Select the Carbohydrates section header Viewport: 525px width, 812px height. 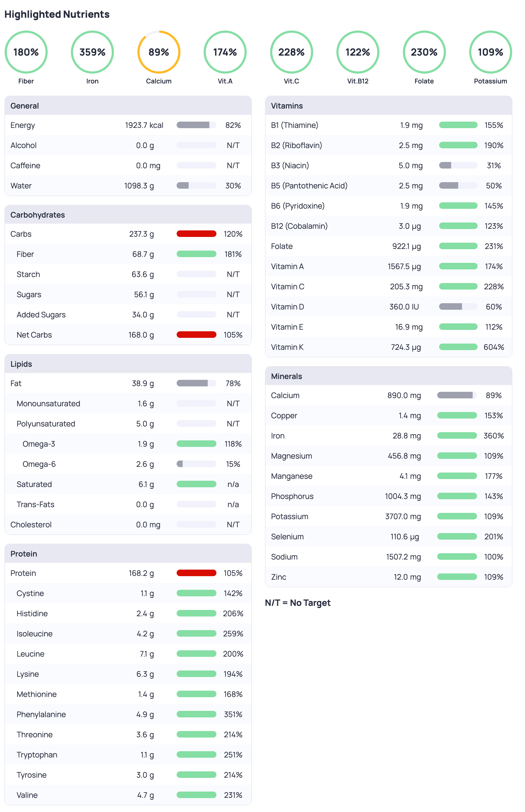(38, 215)
